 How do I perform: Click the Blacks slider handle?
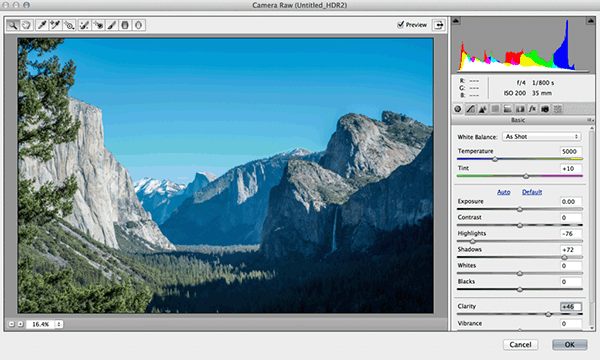click(x=520, y=290)
